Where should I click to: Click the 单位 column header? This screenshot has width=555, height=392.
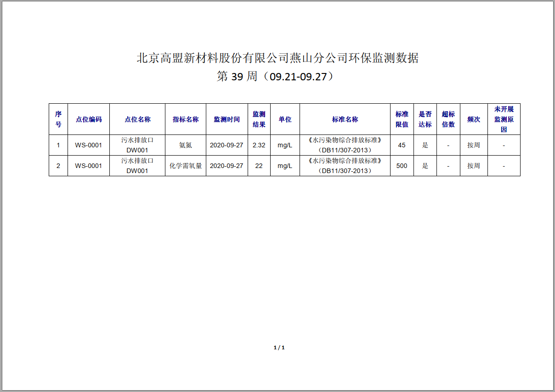click(x=285, y=119)
